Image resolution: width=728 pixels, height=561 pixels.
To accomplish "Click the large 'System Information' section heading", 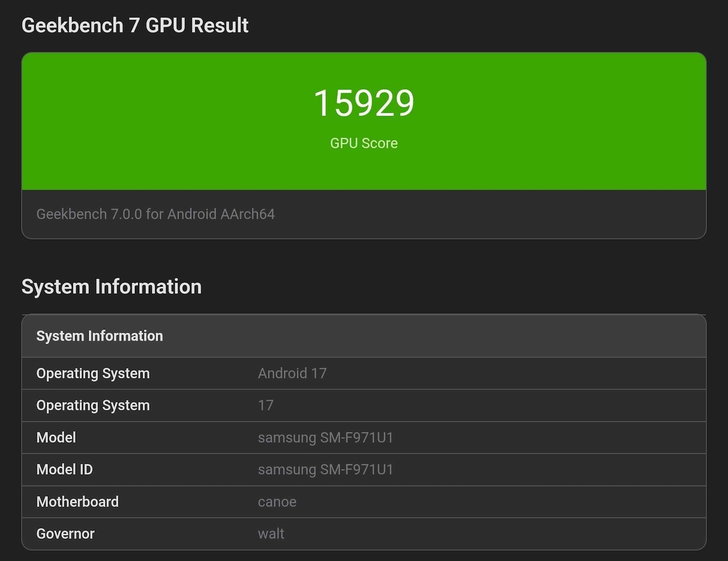I will coord(111,287).
